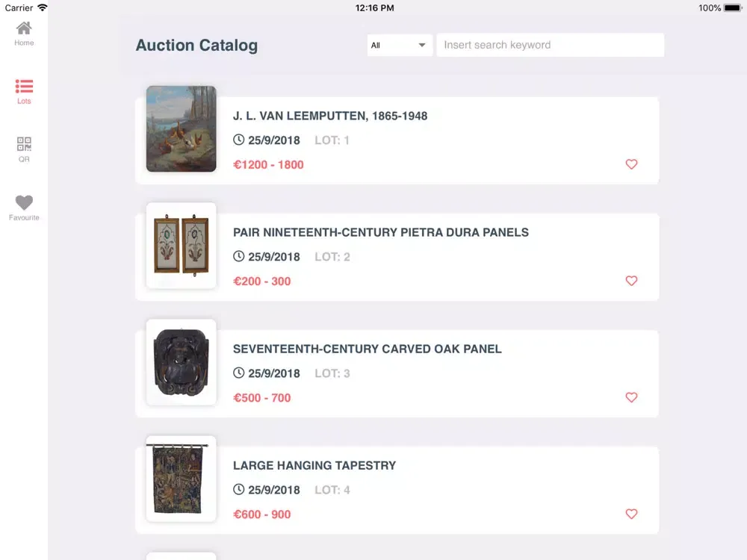The height and width of the screenshot is (560, 747).
Task: Toggle favourite on Pietra Dura Panels lot
Action: 631,281
